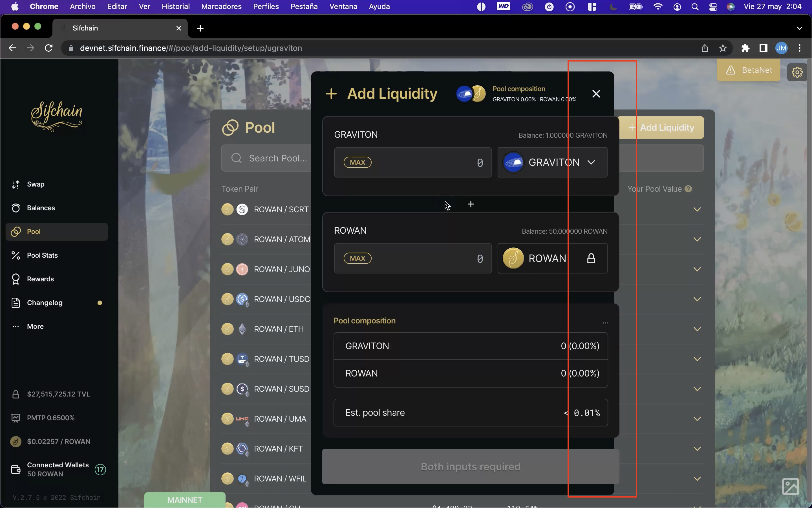Open Chrome extensions puzzle icon

745,48
